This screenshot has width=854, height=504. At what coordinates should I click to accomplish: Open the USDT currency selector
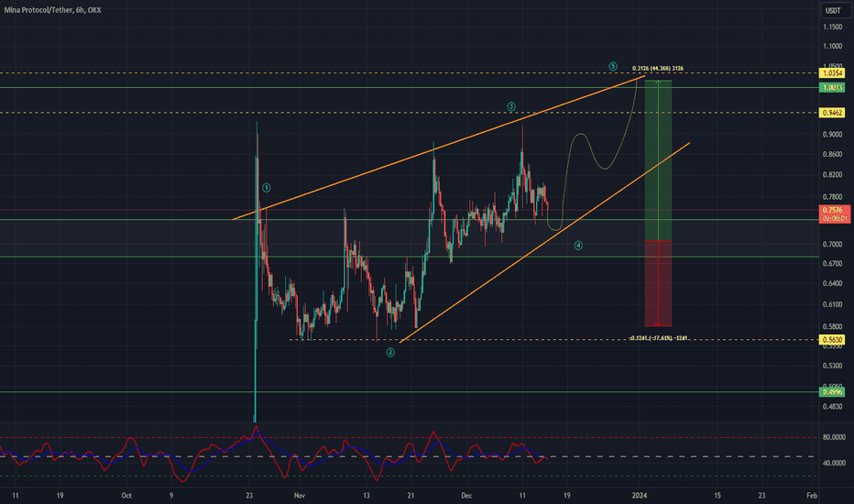835,10
